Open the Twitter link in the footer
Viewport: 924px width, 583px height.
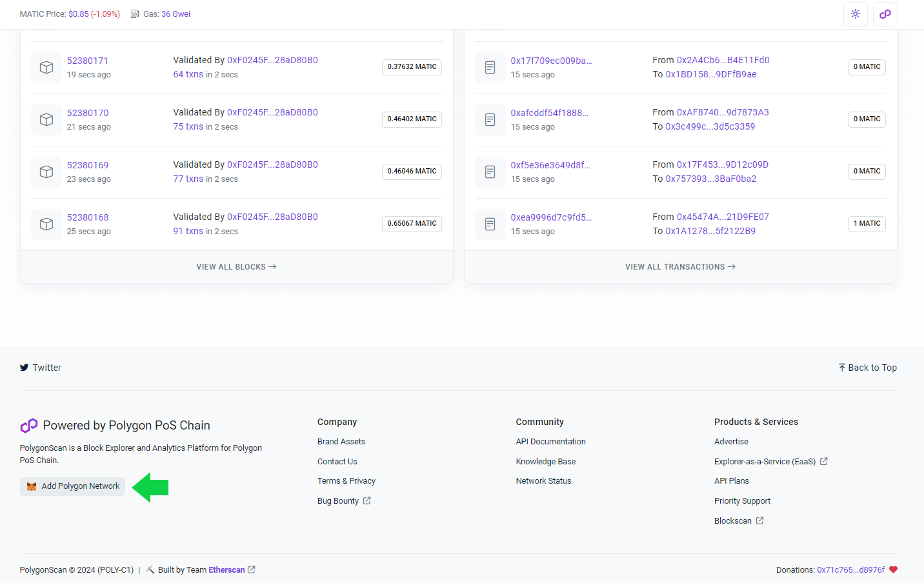point(41,368)
